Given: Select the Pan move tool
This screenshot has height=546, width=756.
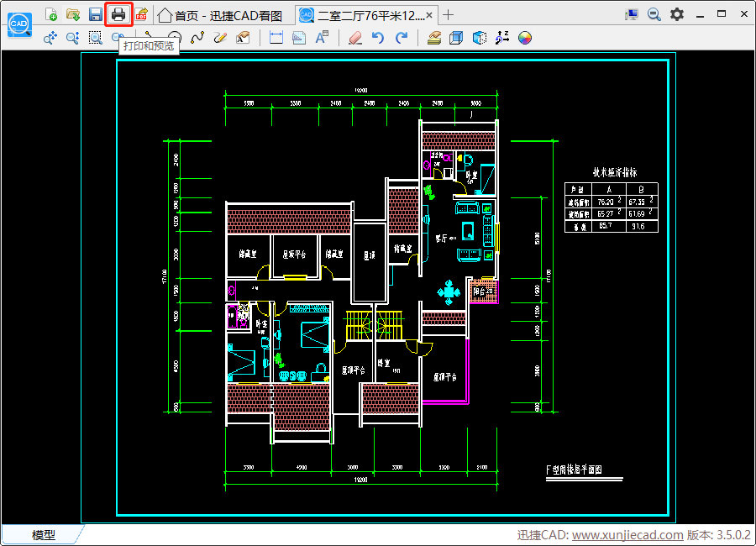Looking at the screenshot, I should 50,37.
